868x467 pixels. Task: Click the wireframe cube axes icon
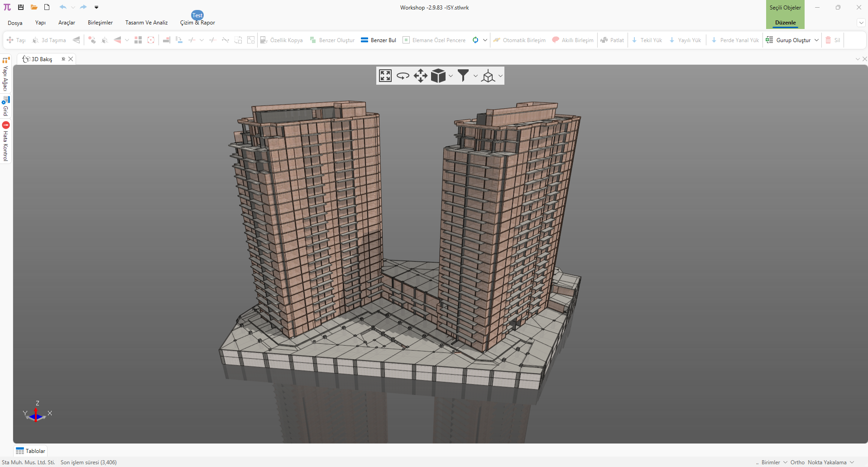click(488, 76)
